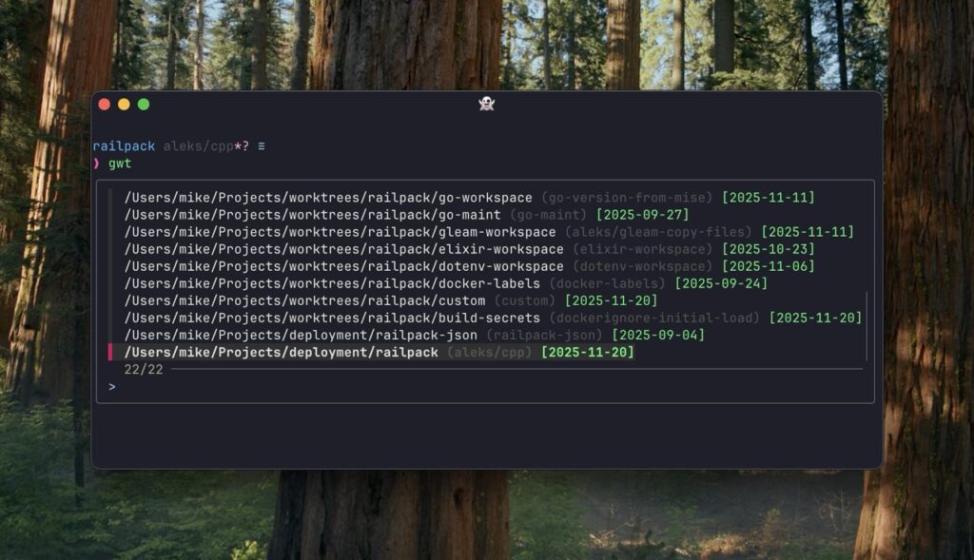Viewport: 974px width, 560px height.
Task: Close the terminal window with red button
Action: 105,105
